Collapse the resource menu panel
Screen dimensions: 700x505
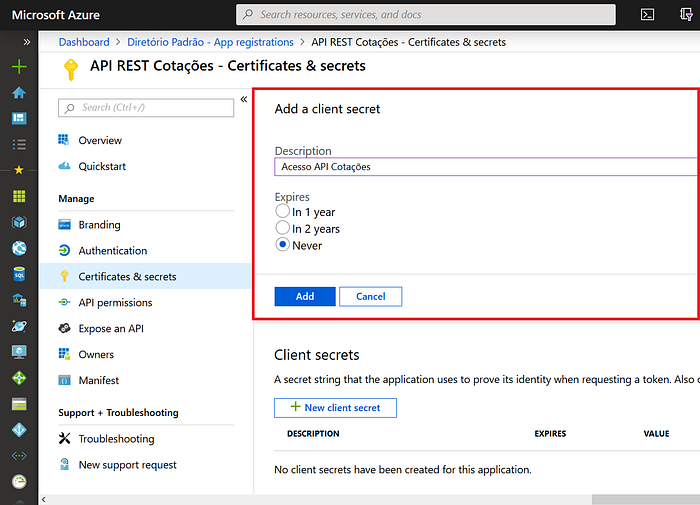(x=244, y=99)
